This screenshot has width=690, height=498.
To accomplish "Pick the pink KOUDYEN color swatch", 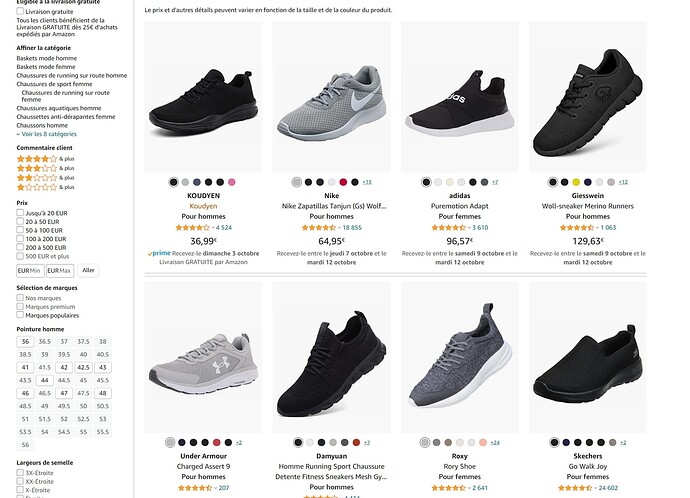I will (x=232, y=182).
